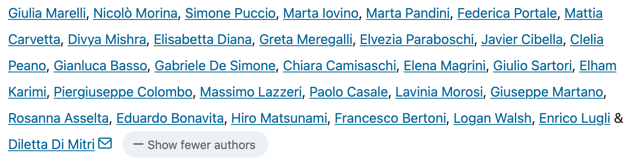Open Elvezia Paraboschi author info
Viewport: 644px width, 166px height.
tap(417, 40)
